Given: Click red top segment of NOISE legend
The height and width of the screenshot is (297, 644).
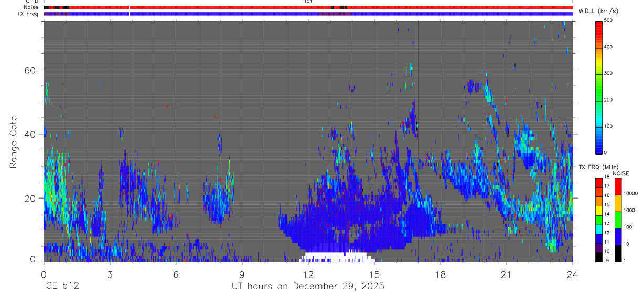Looking at the screenshot, I should pyautogui.click(x=617, y=186).
